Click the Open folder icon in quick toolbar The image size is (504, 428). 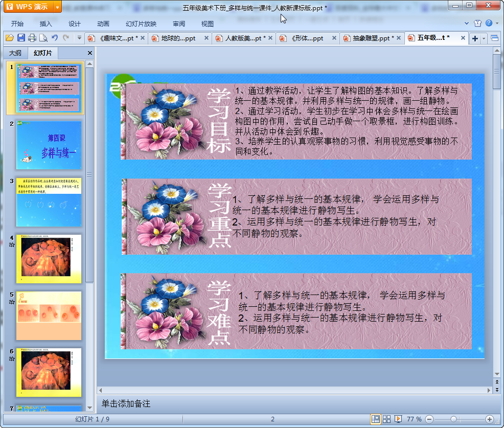[x=10, y=38]
